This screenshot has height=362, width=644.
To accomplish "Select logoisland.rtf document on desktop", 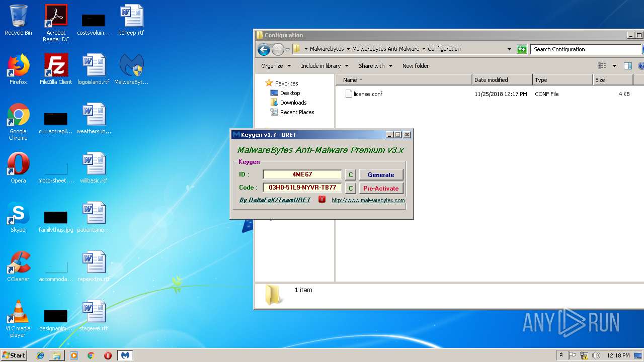I will (94, 69).
